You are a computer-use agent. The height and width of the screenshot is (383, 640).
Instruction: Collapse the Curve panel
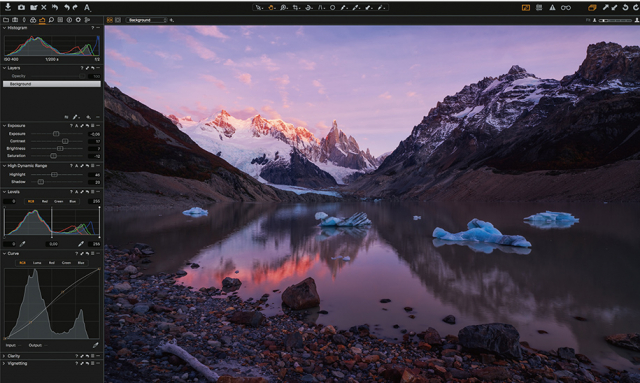point(4,253)
